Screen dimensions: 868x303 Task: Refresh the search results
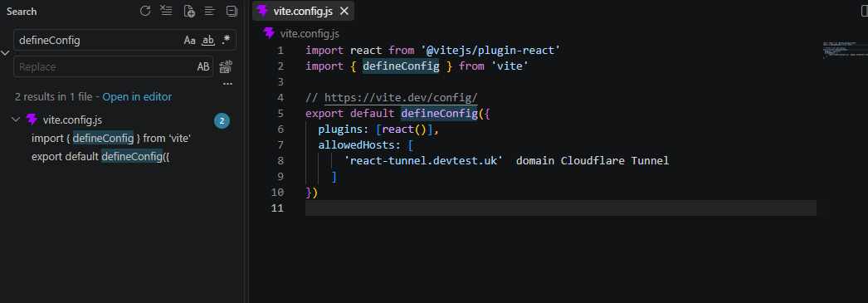(x=145, y=11)
